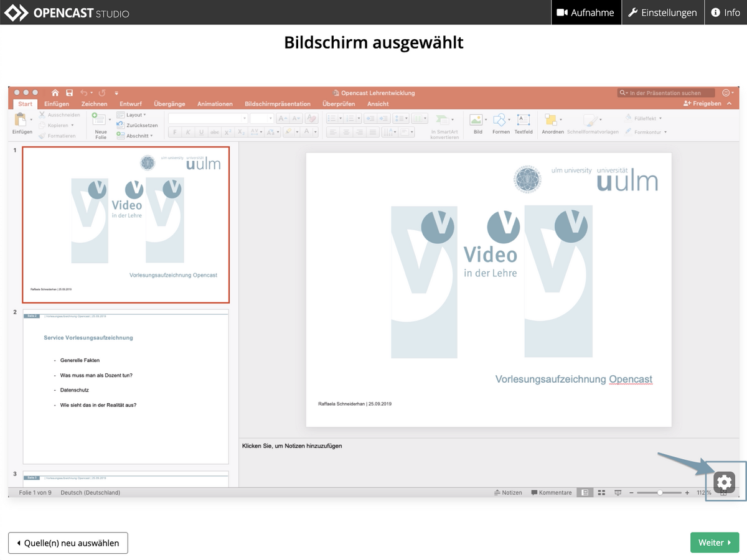Toggle the Kommentare pane in status bar
This screenshot has height=560, width=747.
[552, 492]
